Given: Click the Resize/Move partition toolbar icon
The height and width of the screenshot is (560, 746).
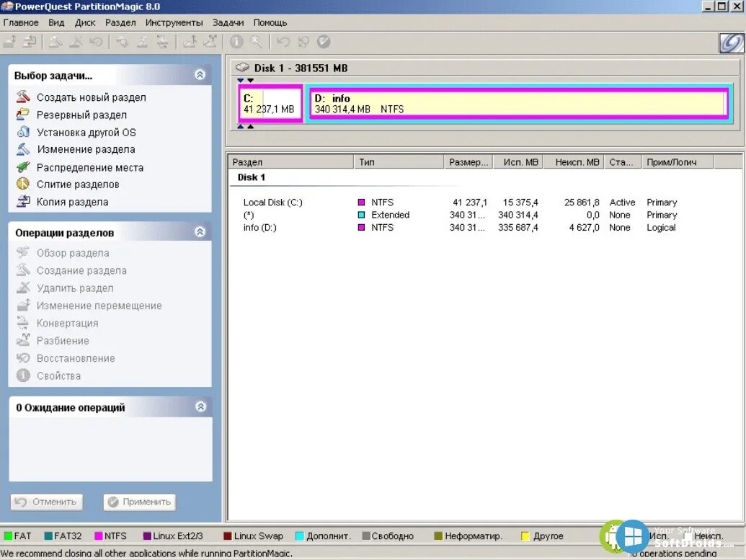Looking at the screenshot, I should click(x=10, y=42).
